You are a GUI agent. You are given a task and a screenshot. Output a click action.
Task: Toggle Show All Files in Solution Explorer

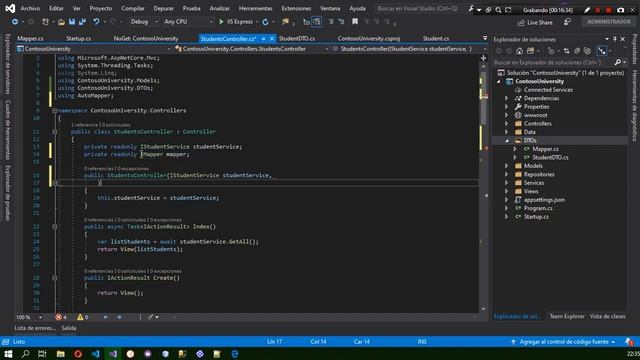pos(587,51)
